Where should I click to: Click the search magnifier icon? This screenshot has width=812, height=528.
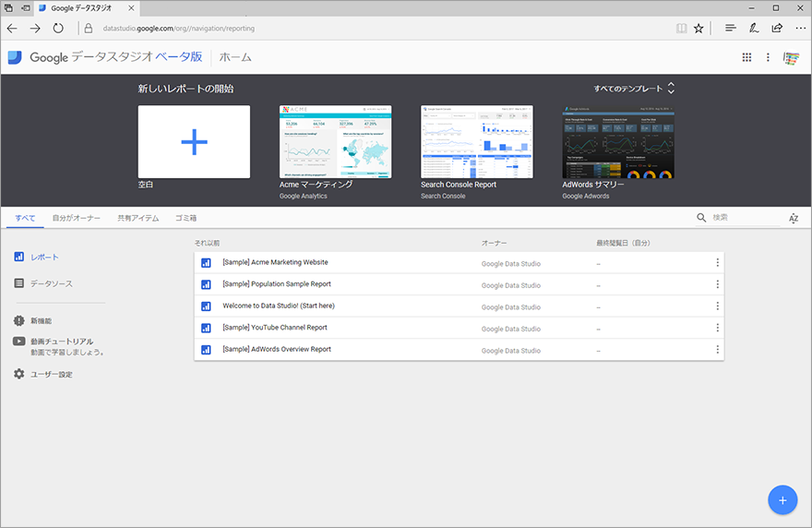701,218
